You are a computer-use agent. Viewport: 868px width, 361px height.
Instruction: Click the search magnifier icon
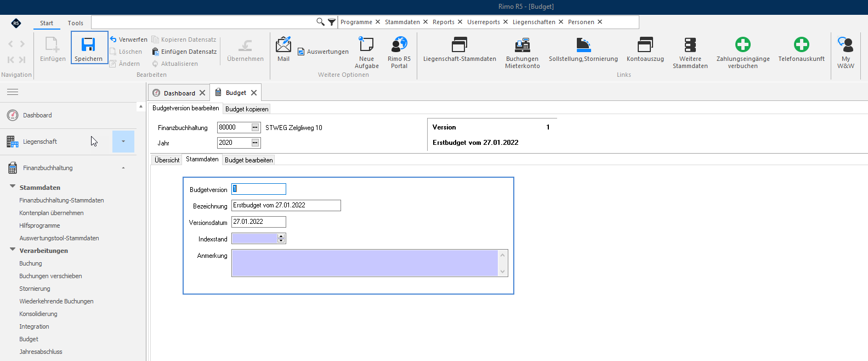tap(320, 22)
